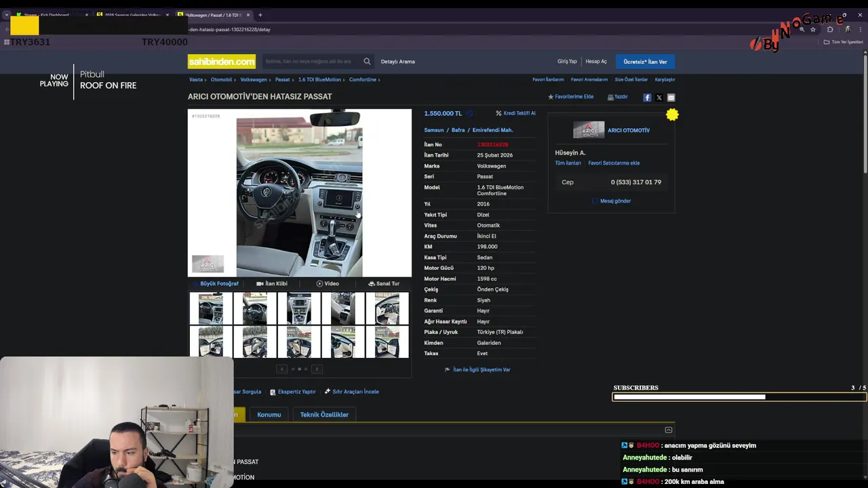
Task: Click the star icon beside Favorilerime Ekle
Action: point(551,97)
